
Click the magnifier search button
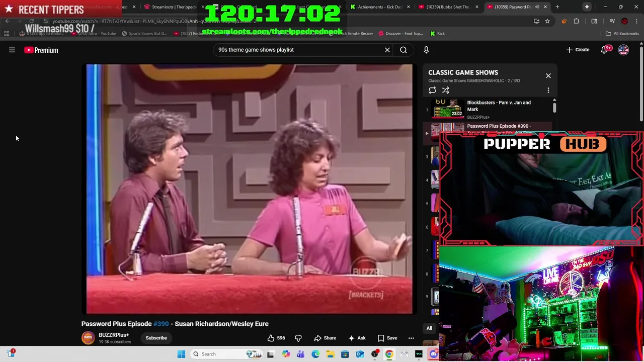coord(404,50)
